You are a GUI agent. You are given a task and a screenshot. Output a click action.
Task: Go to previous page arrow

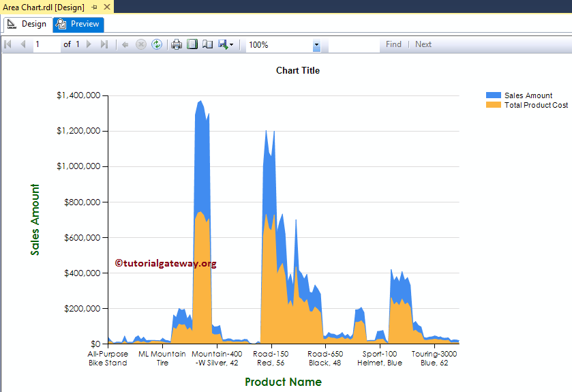(x=23, y=44)
